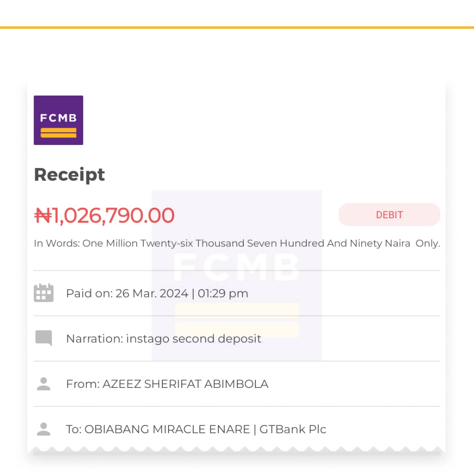Click the purple FCMB logo
Image resolution: width=474 pixels, height=476 pixels.
[58, 120]
